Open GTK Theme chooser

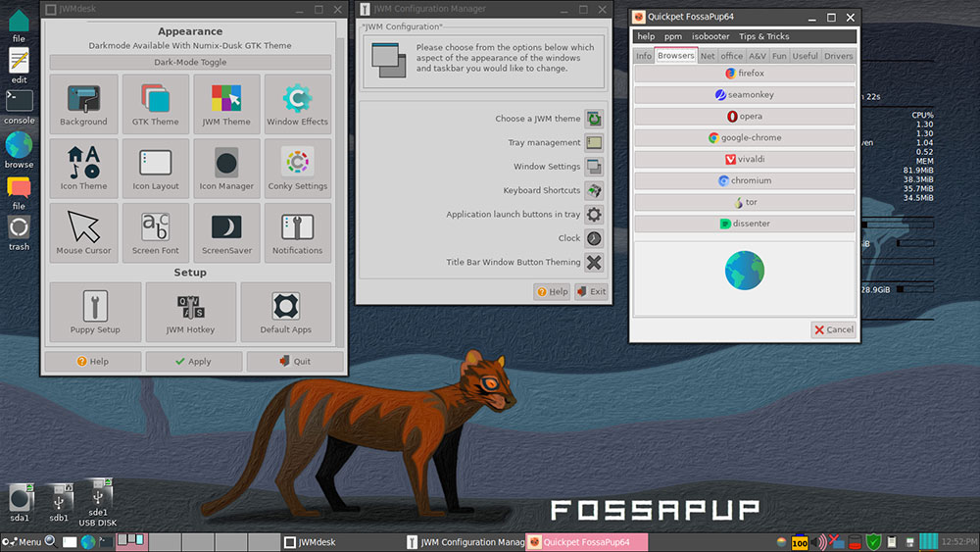155,104
